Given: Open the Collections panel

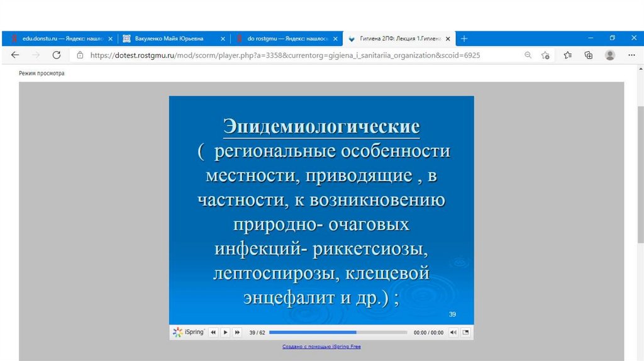Looking at the screenshot, I should click(589, 55).
